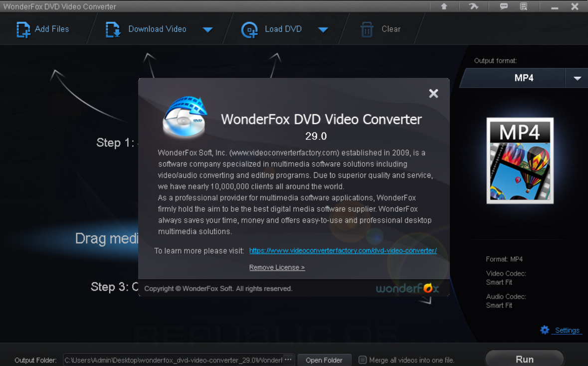The image size is (588, 366).
Task: Expand the Load DVD dropdown arrow
Action: click(323, 29)
